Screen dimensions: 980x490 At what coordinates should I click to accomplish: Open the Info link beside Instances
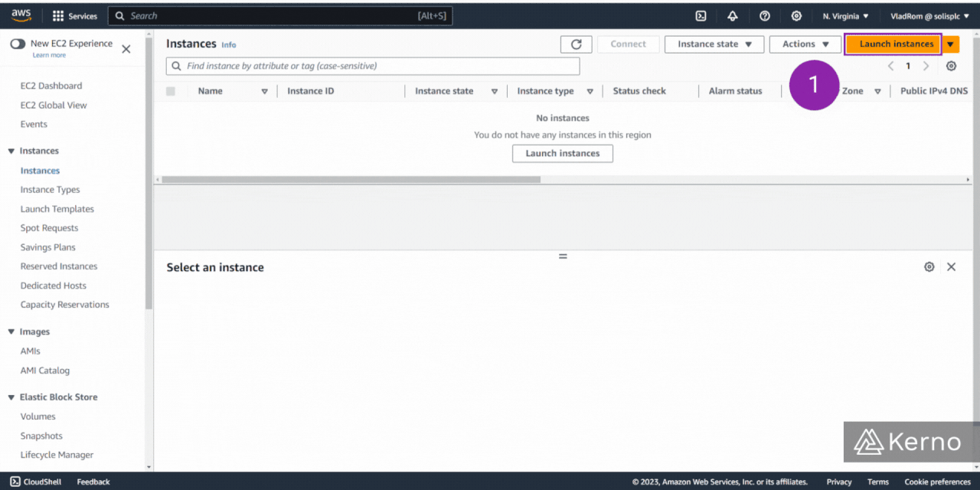[x=229, y=45]
